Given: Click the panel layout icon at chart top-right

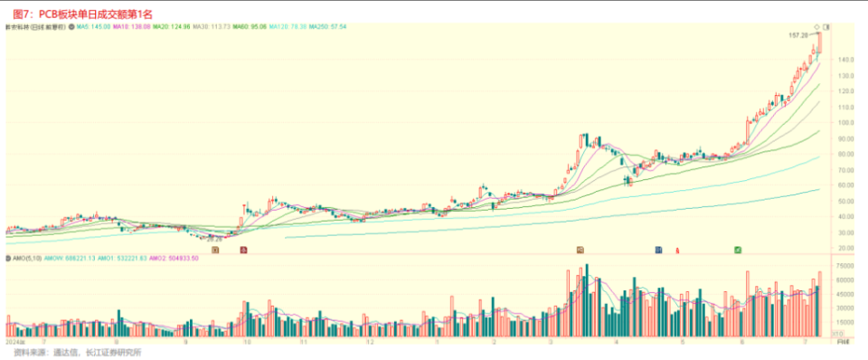Looking at the screenshot, I should click(x=826, y=26).
